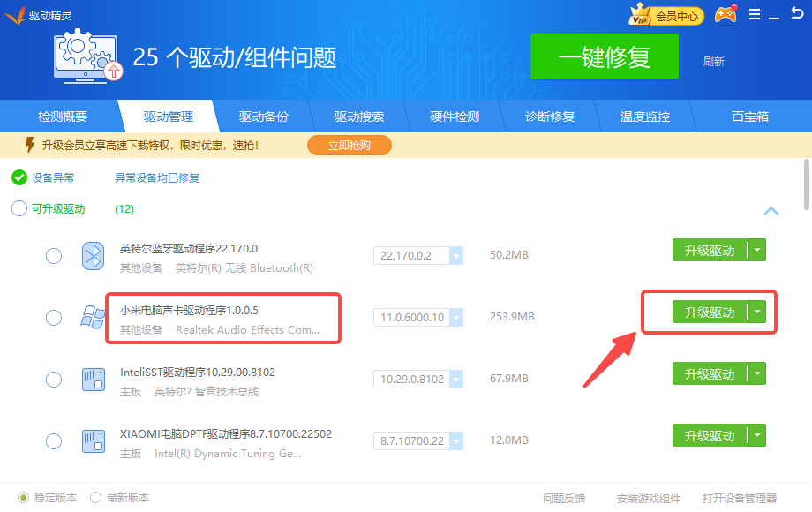Collapse the upgradable drivers section
The width and height of the screenshot is (812, 512).
[771, 211]
